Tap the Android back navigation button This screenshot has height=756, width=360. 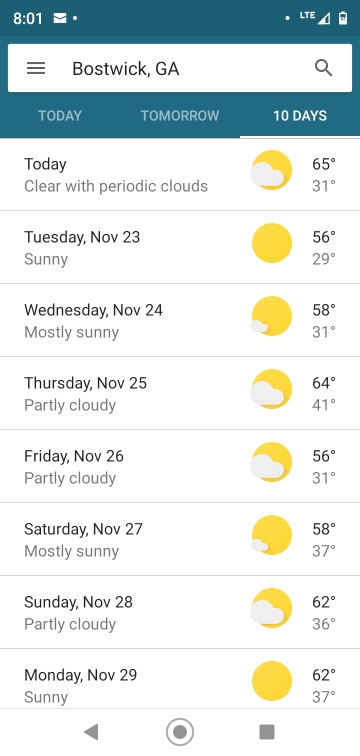(91, 732)
